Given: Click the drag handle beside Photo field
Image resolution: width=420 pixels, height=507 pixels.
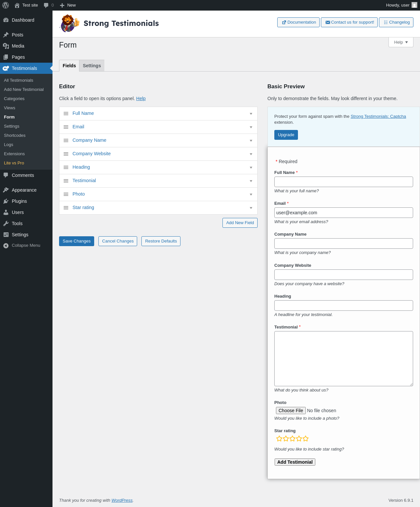Looking at the screenshot, I should (66, 194).
